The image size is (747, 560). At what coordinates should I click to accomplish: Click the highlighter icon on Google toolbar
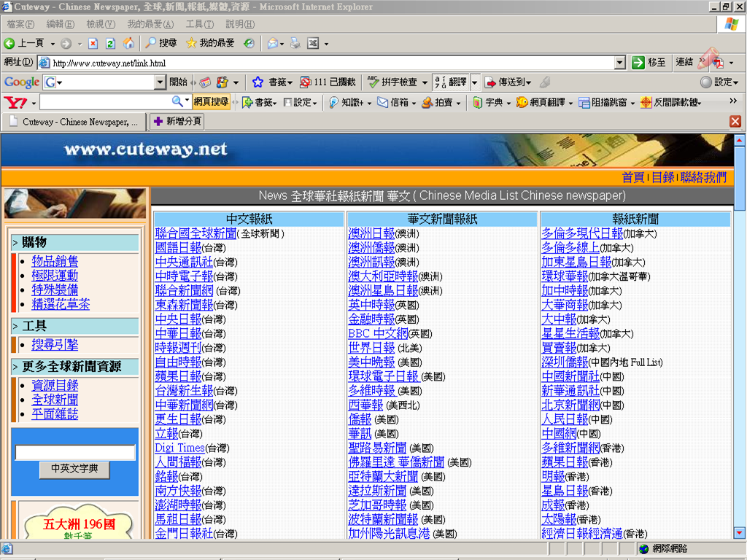click(545, 82)
